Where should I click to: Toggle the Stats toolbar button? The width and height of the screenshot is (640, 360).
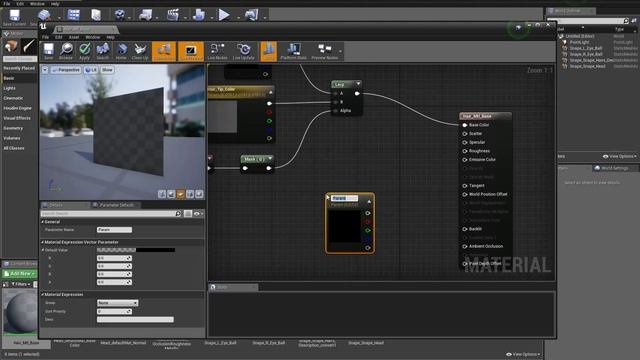tap(268, 51)
